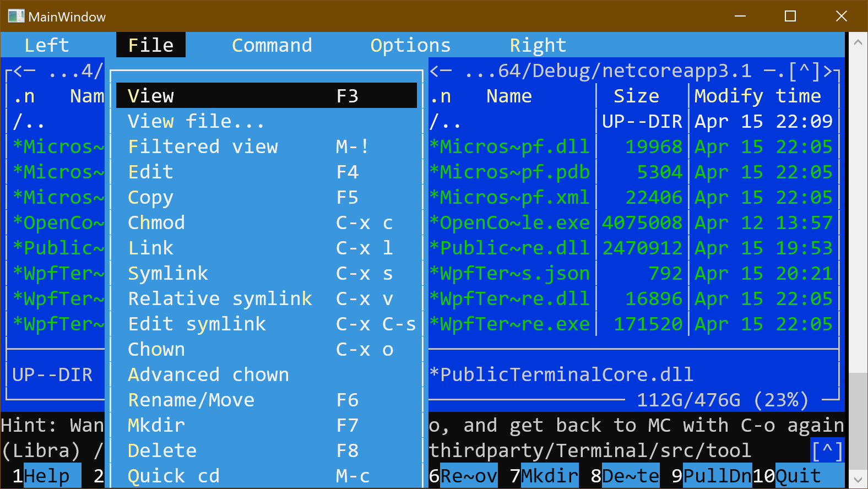
Task: Select file *Micros~pf.pdb
Action: (x=509, y=172)
